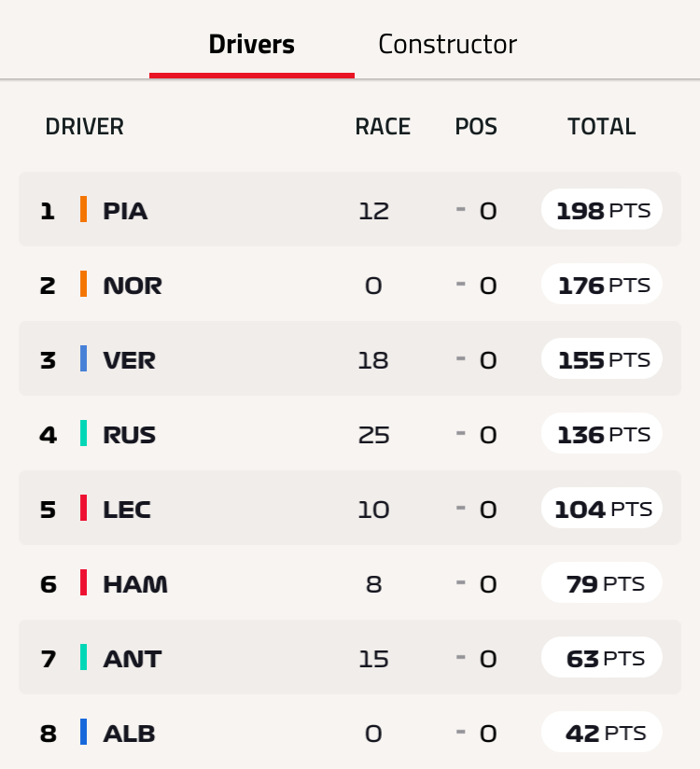Click the teal team stripe beside RUS
The width and height of the screenshot is (700, 769).
coord(83,433)
